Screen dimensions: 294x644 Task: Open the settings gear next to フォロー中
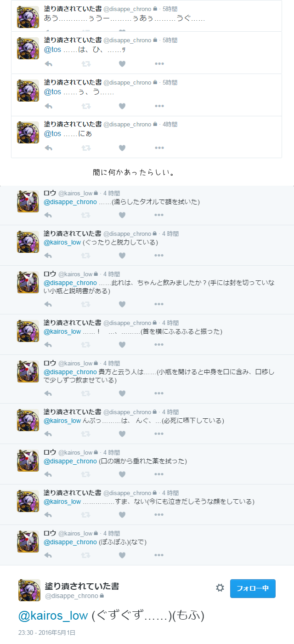pyautogui.click(x=220, y=588)
